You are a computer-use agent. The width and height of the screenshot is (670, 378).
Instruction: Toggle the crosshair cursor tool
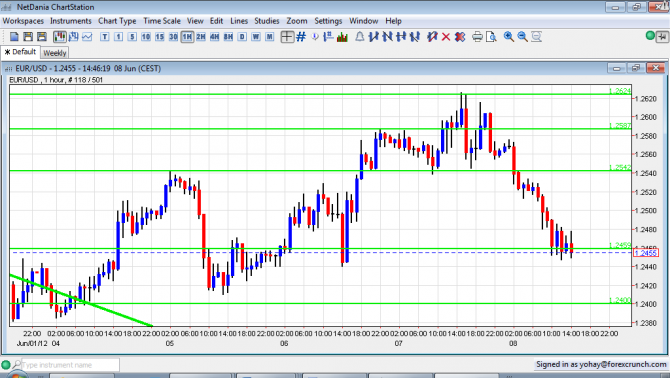click(287, 37)
